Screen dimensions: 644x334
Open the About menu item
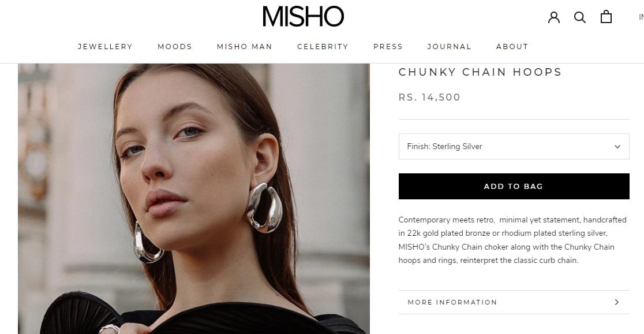[512, 46]
